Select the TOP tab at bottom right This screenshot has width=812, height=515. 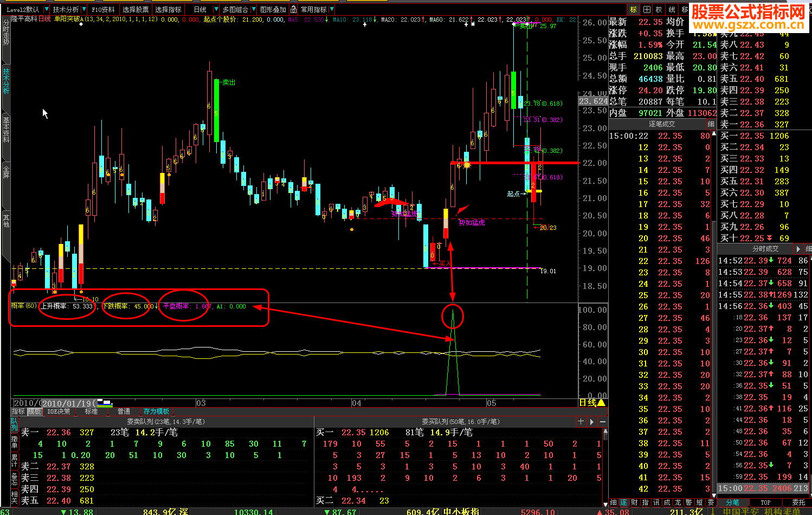(765, 503)
